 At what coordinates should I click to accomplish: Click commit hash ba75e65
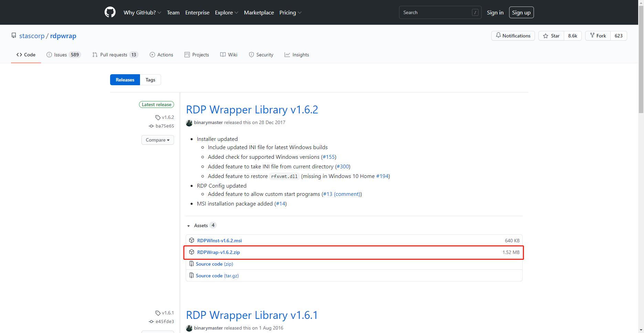click(165, 126)
